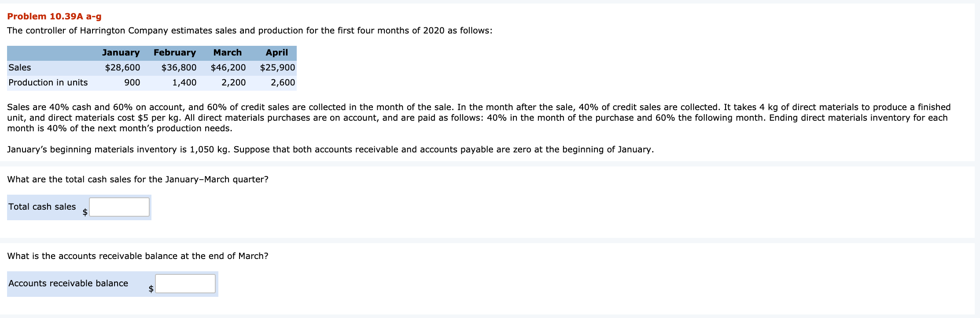Click the Total cash sales input field

pyautogui.click(x=118, y=206)
